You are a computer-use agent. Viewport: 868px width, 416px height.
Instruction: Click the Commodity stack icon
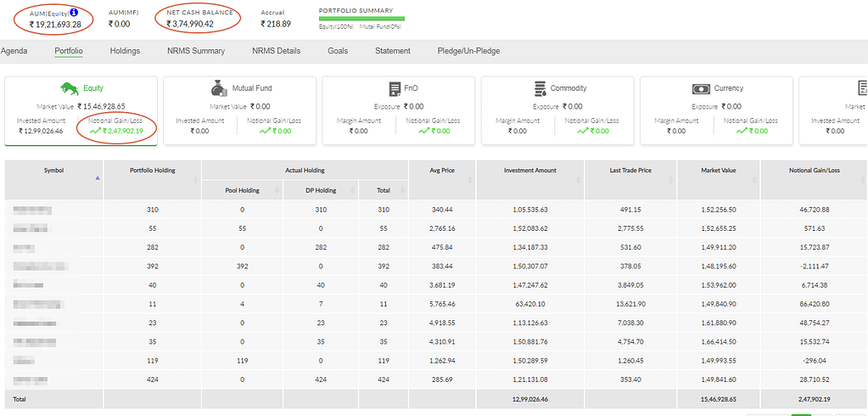pyautogui.click(x=540, y=88)
